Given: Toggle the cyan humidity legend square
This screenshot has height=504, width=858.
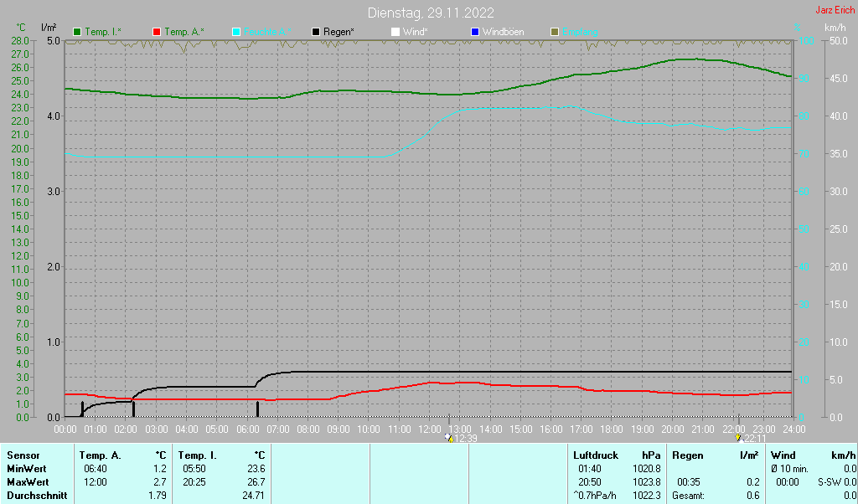Looking at the screenshot, I should click(x=236, y=32).
